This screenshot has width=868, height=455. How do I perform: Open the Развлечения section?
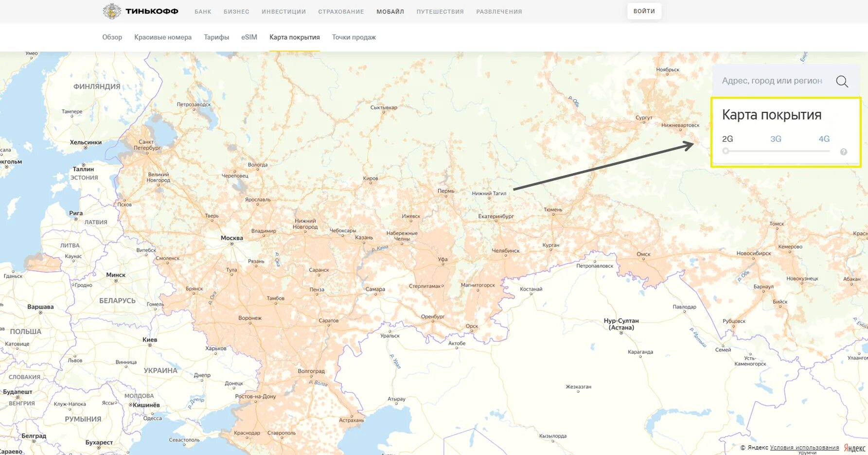499,12
